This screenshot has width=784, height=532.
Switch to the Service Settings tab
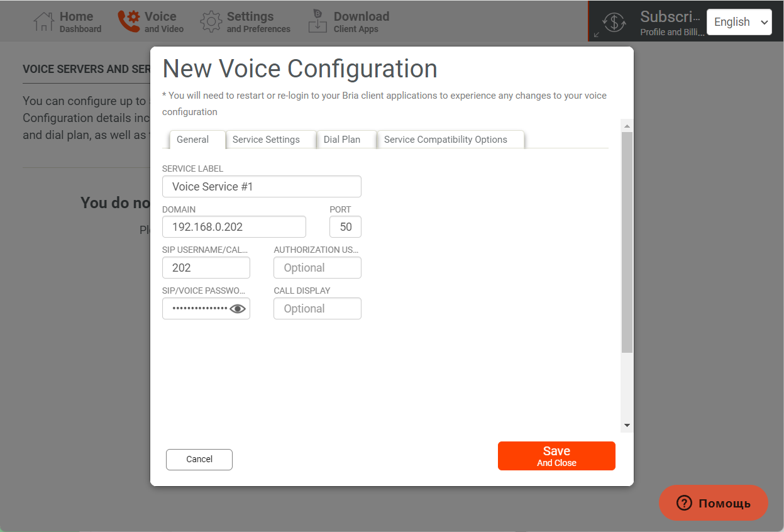[266, 140]
